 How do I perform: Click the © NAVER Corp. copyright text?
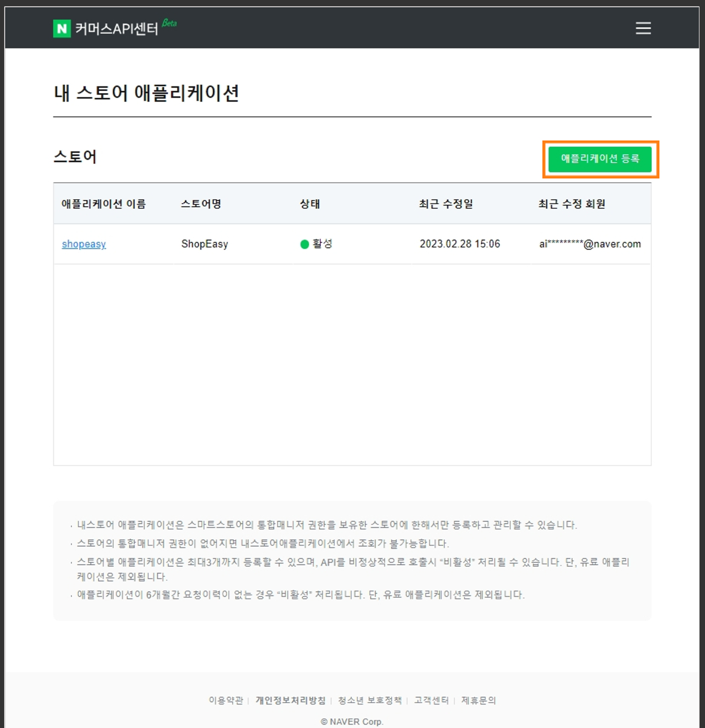pyautogui.click(x=352, y=721)
